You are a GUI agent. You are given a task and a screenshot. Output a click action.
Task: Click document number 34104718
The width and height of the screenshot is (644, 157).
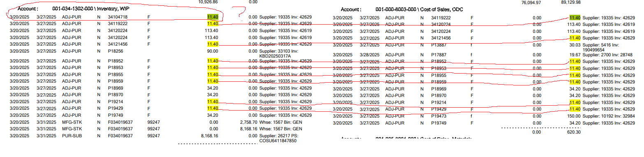(118, 17)
